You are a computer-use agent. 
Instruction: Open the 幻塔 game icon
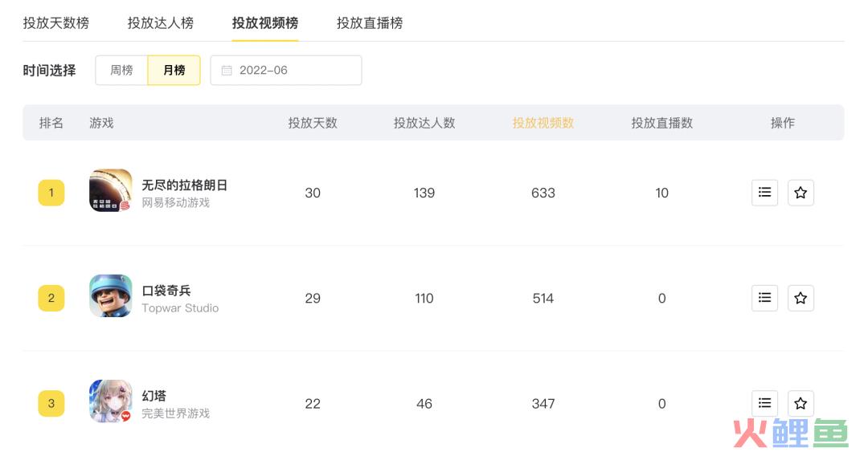pos(111,401)
